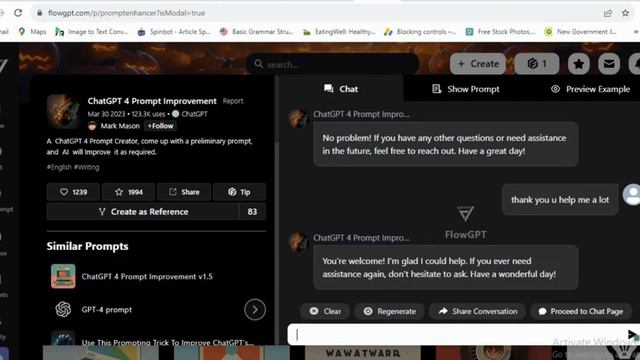Click the prompt avatar thumbnail
The height and width of the screenshot is (360, 640).
pyautogui.click(x=63, y=111)
